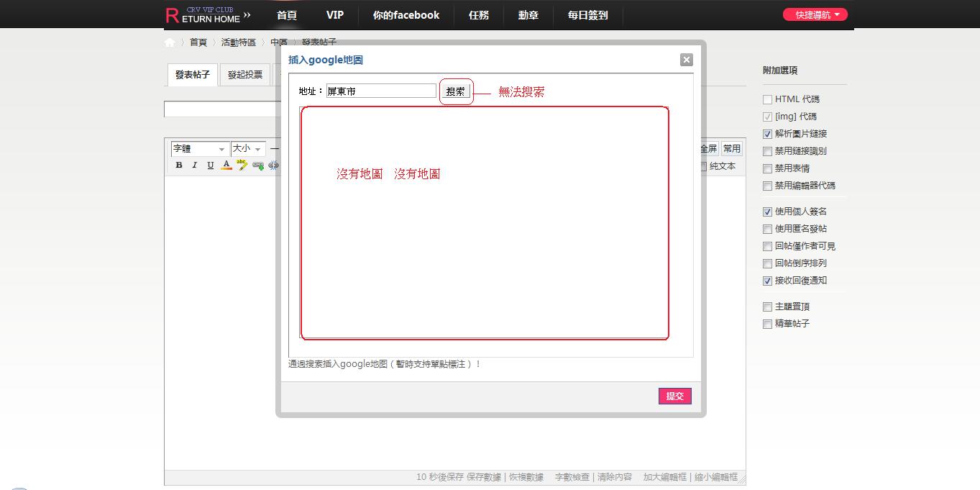980x490 pixels.
Task: Click the 地址 address input field
Action: (x=380, y=91)
